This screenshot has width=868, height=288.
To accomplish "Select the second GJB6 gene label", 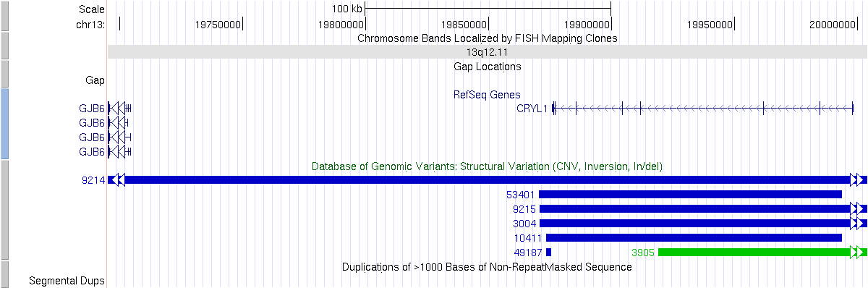I will point(92,123).
